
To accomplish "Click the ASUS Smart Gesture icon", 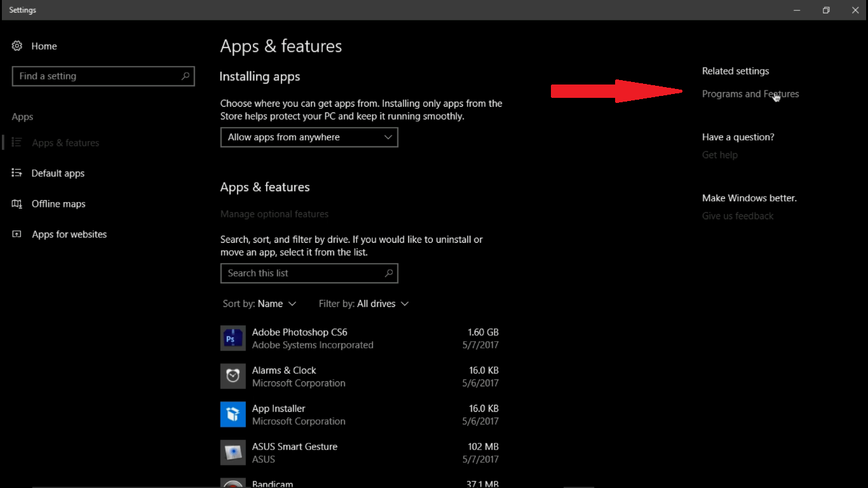I will 233,453.
